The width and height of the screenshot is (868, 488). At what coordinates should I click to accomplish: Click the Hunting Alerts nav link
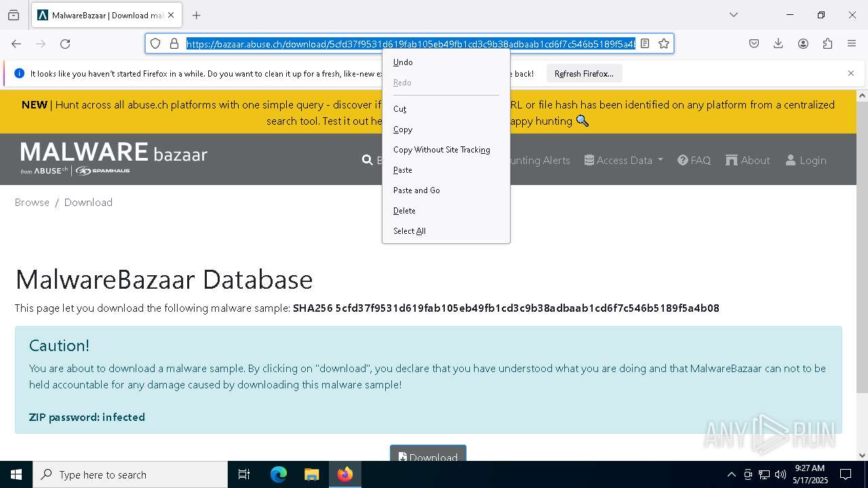click(540, 161)
